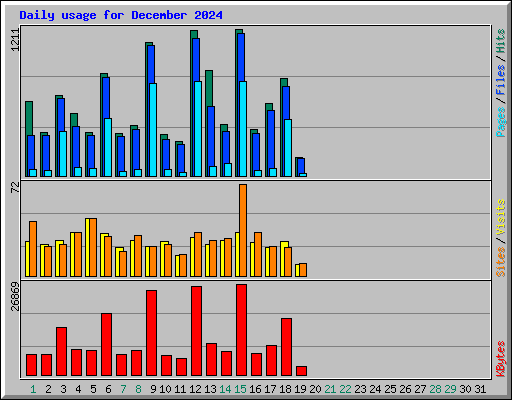512x400 pixels.
Task: Select day 9 on the x-axis
Action: [153, 389]
